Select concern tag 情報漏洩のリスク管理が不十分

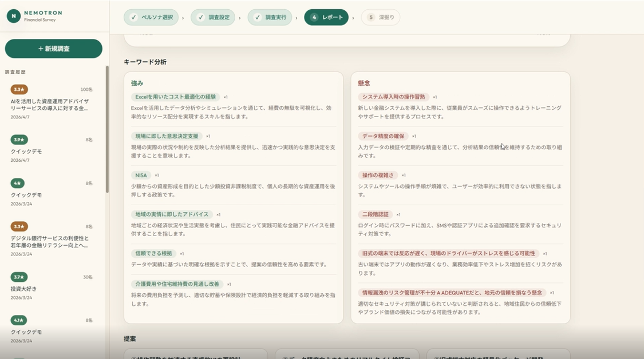(x=452, y=293)
